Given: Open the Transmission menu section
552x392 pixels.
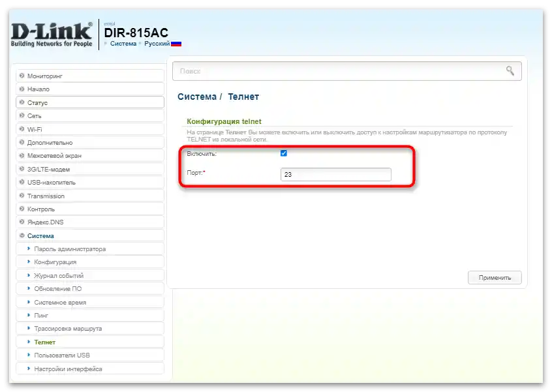Looking at the screenshot, I should [x=90, y=196].
